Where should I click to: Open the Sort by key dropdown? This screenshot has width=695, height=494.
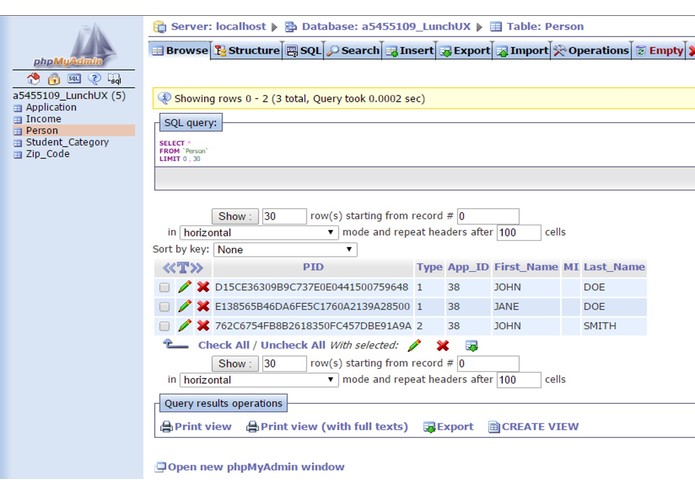285,249
